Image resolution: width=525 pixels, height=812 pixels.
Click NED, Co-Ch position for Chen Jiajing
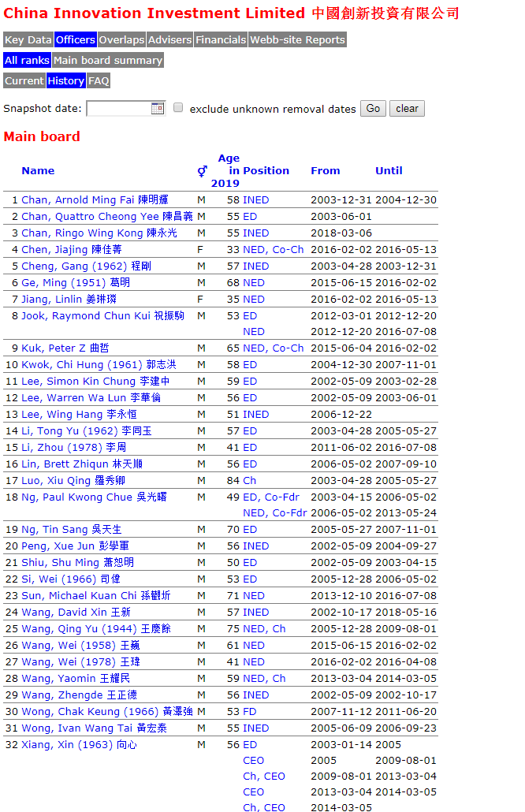click(x=274, y=250)
